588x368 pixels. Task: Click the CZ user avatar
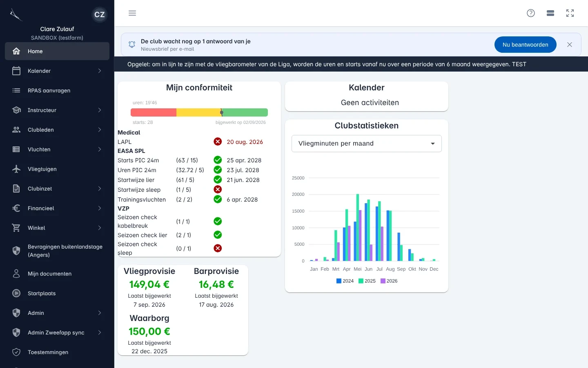point(100,15)
